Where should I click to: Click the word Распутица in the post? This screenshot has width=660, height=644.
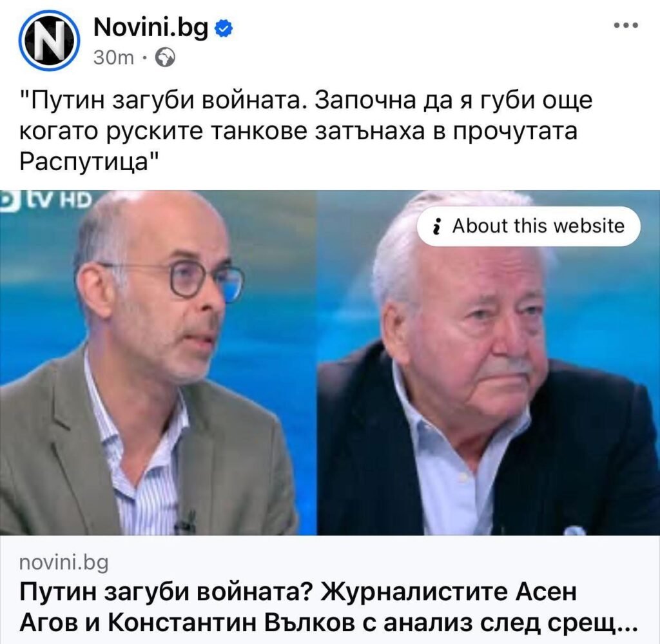(83, 161)
